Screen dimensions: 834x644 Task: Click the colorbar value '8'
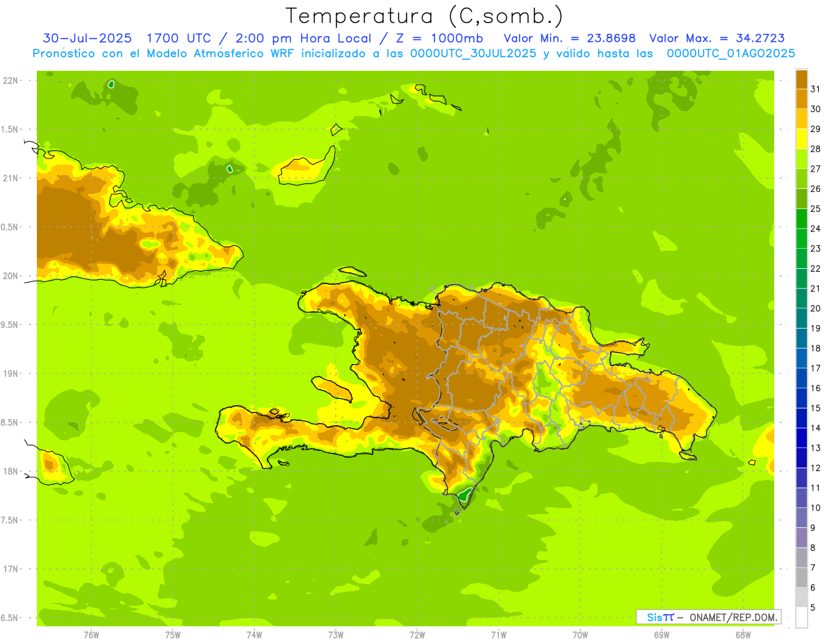[x=813, y=548]
